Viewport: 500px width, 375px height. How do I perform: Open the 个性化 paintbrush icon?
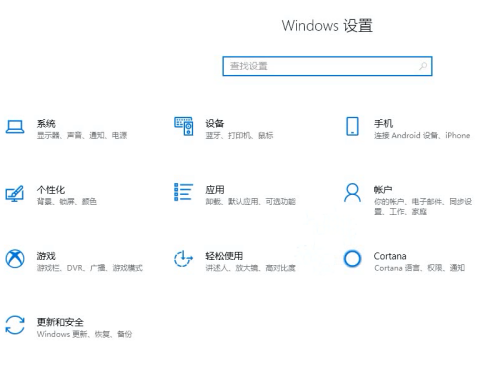pos(14,193)
